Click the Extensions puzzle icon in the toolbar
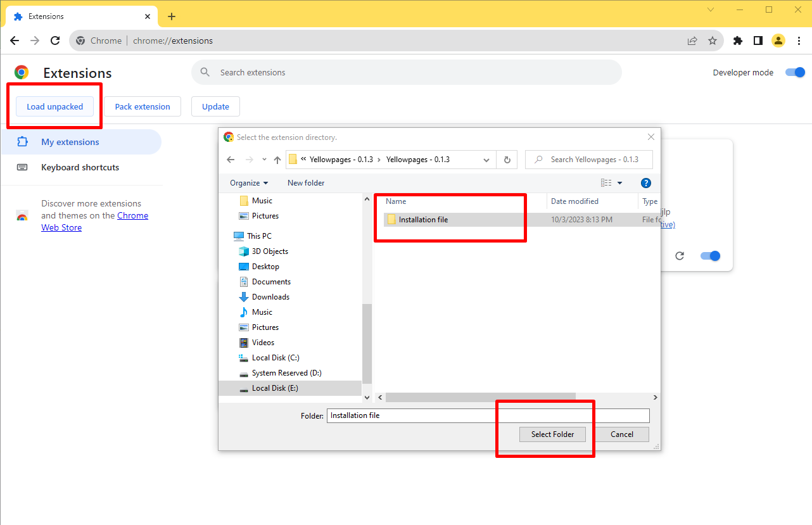Screen dimensions: 812x525 point(737,40)
